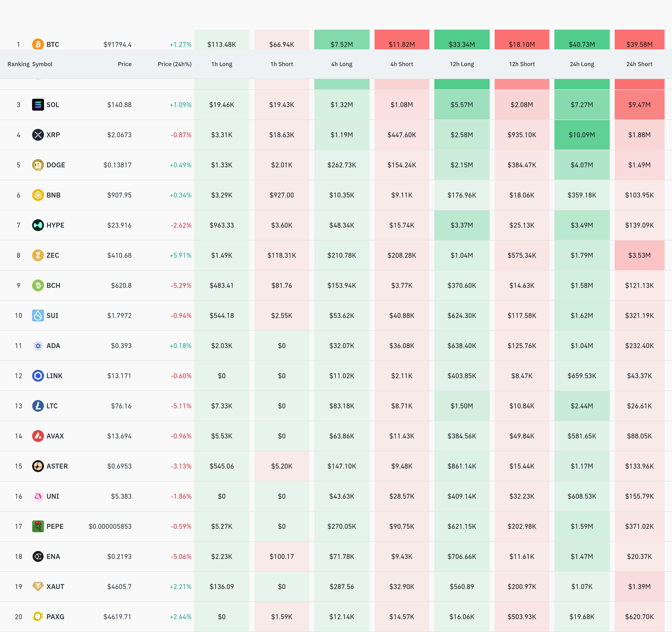Click the SOL Solana coin icon
The width and height of the screenshot is (672, 632).
38,105
